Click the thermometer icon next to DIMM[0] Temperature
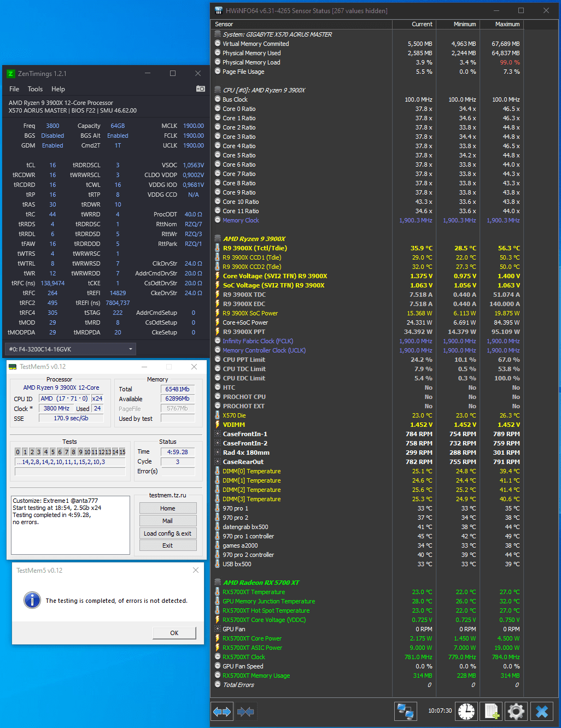The height and width of the screenshot is (728, 561). (x=218, y=471)
